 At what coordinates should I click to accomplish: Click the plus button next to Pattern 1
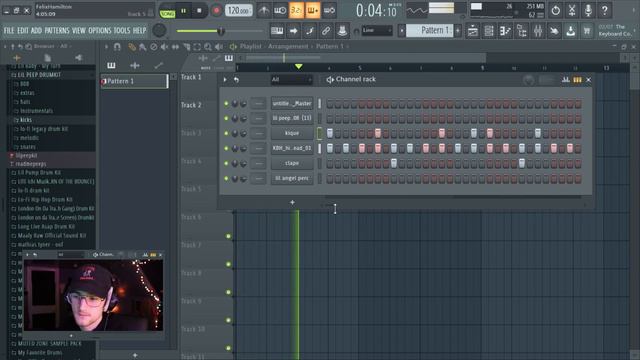[x=458, y=31]
